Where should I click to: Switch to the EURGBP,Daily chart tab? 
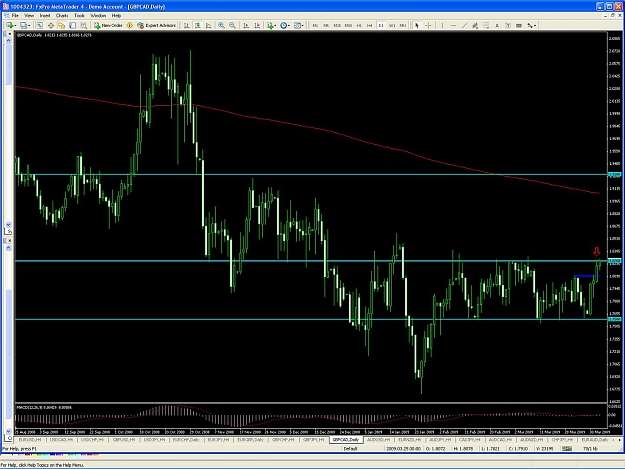click(251, 440)
